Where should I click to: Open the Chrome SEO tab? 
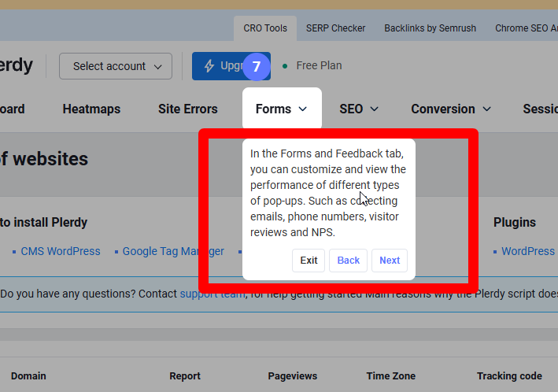tap(527, 28)
